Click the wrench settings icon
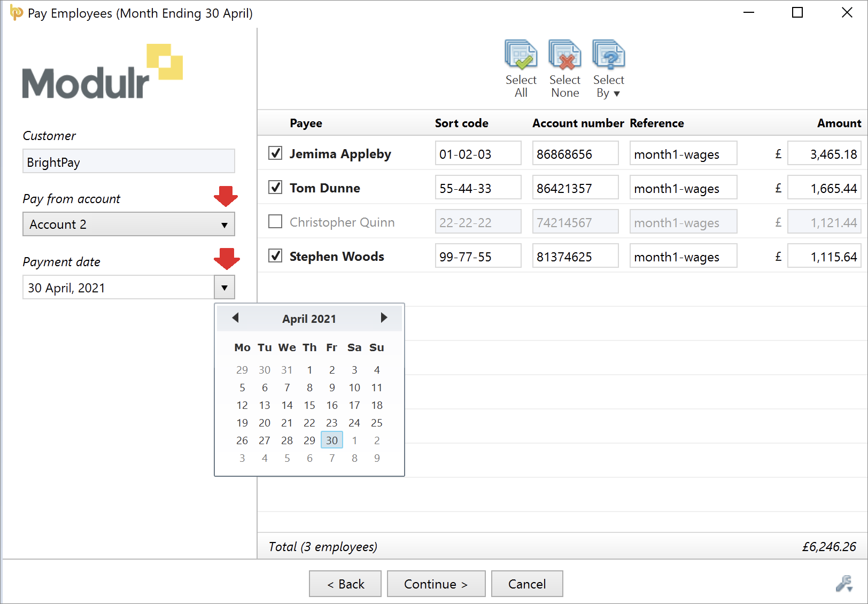The width and height of the screenshot is (868, 604). pyautogui.click(x=844, y=583)
